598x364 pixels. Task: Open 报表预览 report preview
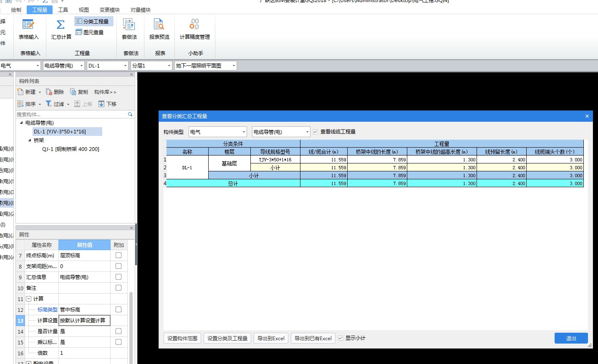159,30
